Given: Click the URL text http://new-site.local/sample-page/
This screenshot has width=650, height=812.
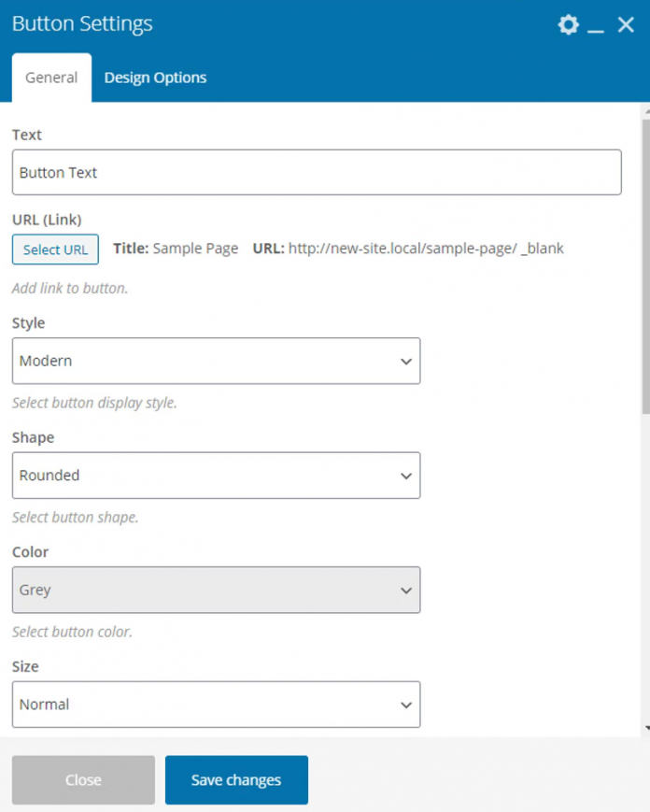Looking at the screenshot, I should (403, 249).
